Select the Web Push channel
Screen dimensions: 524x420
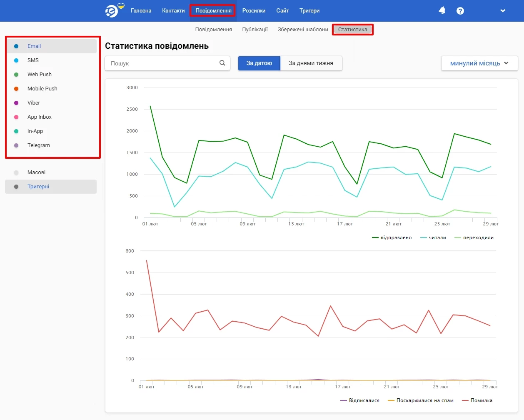coord(39,75)
